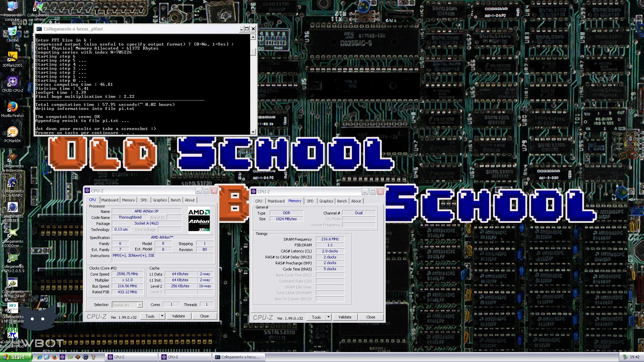Viewport: 644px width, 362px height.
Task: Open SPD tab in the left CPU-Z window
Action: [144, 200]
